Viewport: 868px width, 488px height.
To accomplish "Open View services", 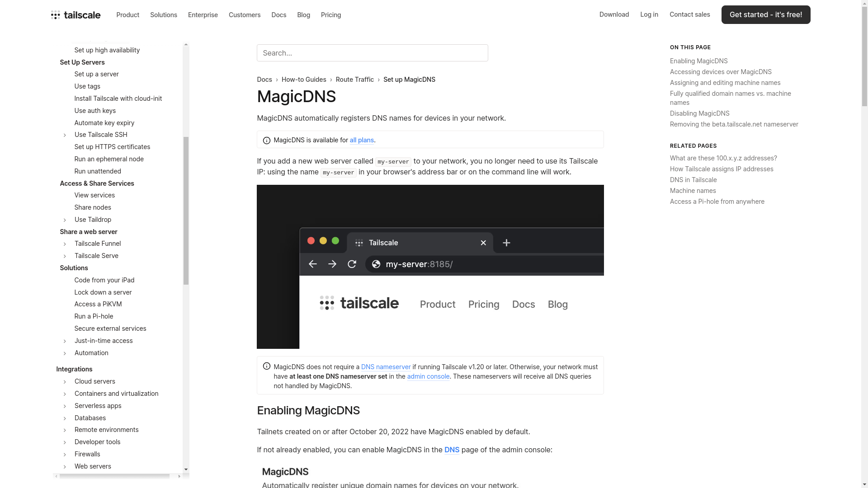I will click(x=94, y=195).
